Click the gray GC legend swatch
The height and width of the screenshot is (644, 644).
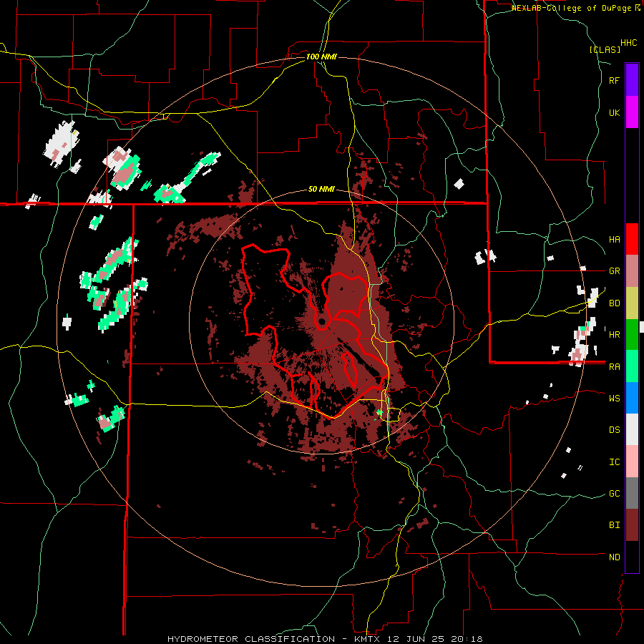click(x=632, y=493)
